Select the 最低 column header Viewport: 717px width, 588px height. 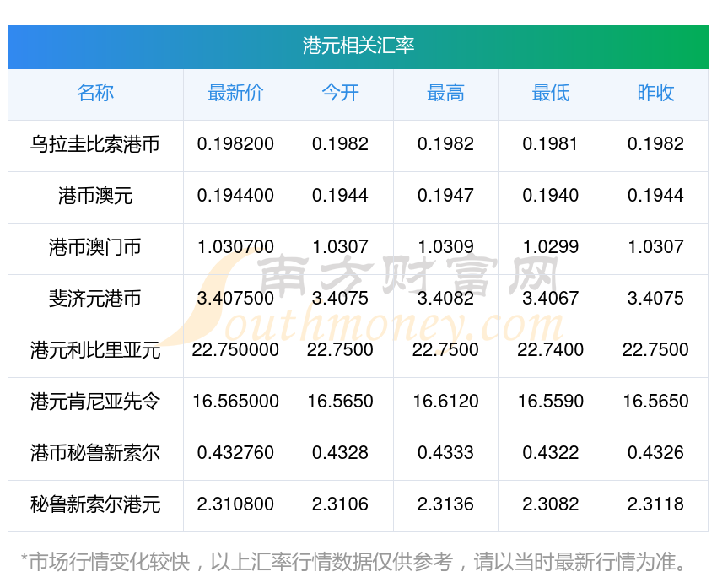[550, 94]
